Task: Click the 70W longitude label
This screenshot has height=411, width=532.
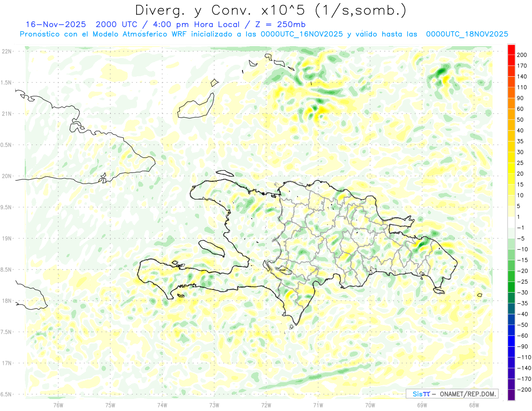Action: coord(370,405)
